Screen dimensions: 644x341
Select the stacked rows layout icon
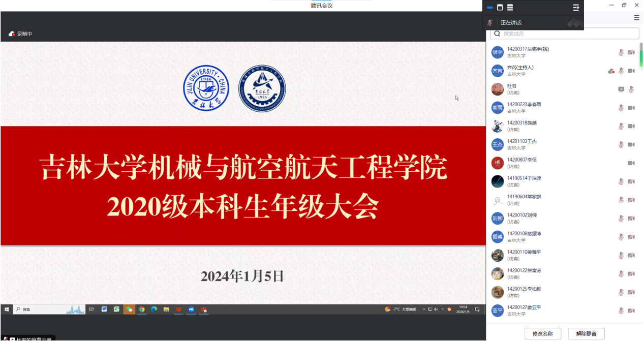coord(510,8)
